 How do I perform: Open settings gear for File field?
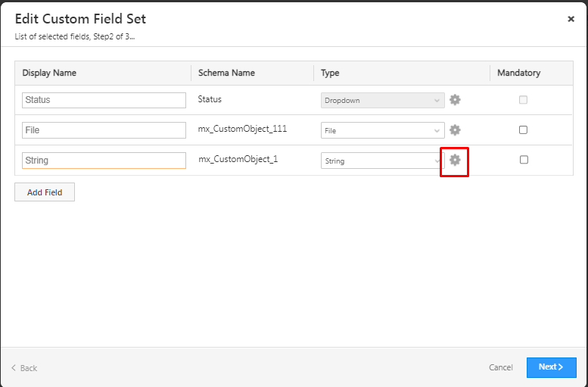(x=455, y=130)
